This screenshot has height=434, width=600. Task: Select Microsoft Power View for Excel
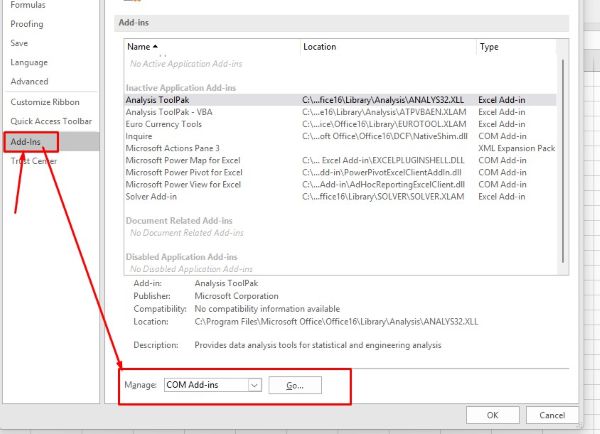pos(340,184)
